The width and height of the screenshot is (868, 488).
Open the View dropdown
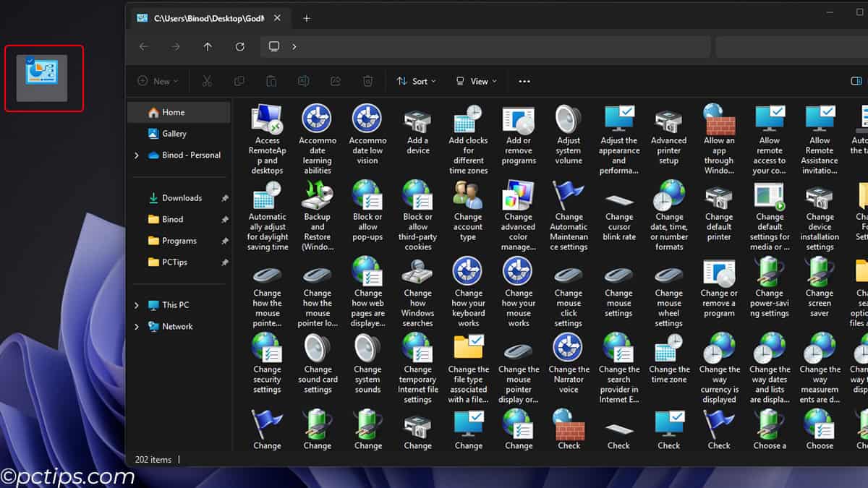click(476, 81)
